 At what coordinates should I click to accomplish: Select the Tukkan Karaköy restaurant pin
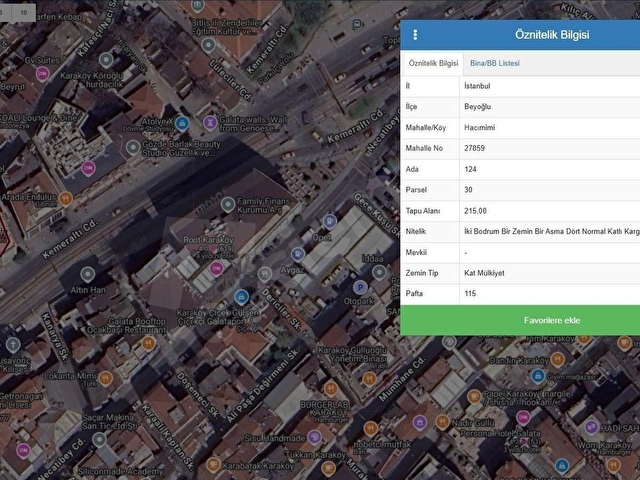coord(328,468)
